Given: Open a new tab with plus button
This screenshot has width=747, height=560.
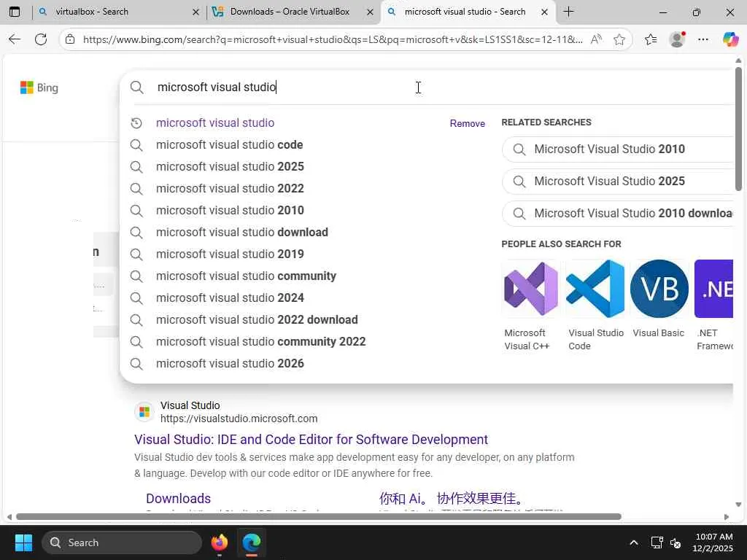Looking at the screenshot, I should click(x=568, y=12).
